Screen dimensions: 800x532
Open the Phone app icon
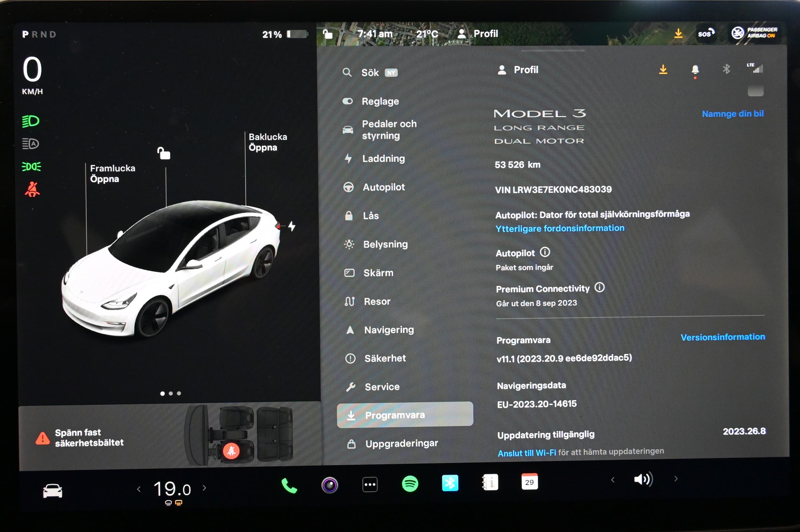coord(289,486)
